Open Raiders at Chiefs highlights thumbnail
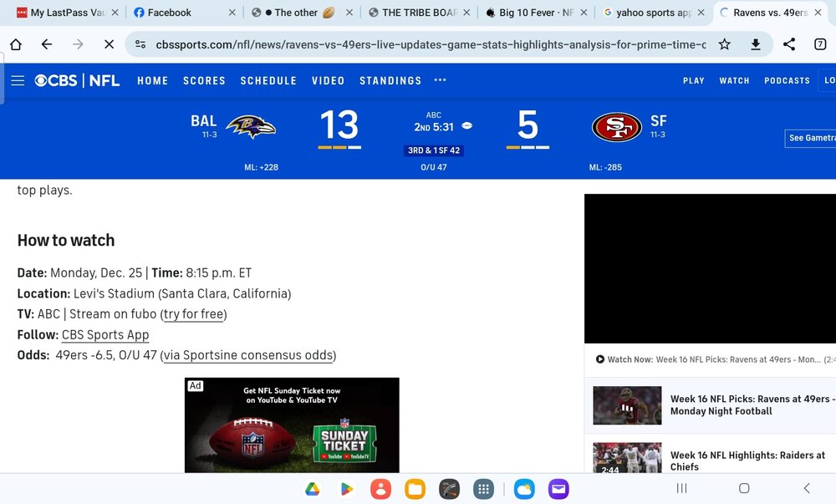This screenshot has width=836, height=504. [x=627, y=458]
